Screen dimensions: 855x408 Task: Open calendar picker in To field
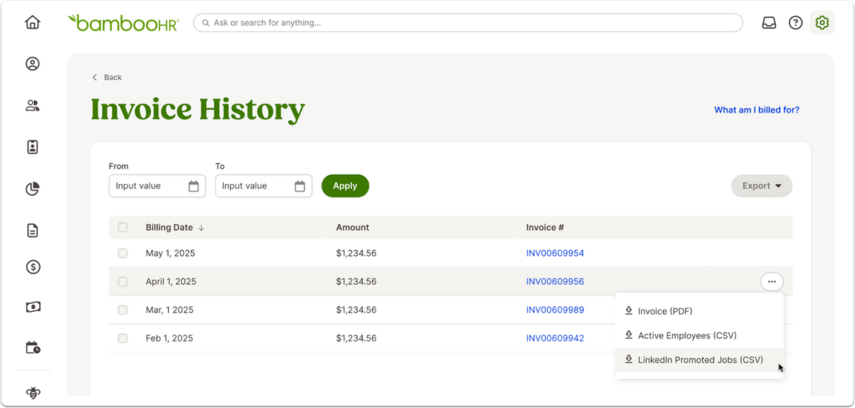coord(300,186)
